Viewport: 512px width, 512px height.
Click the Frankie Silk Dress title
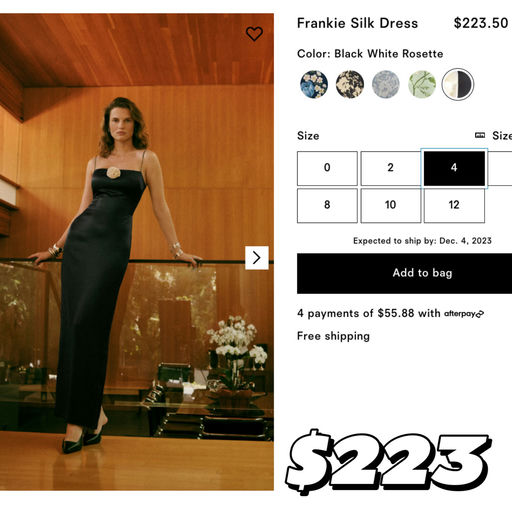coord(357,23)
